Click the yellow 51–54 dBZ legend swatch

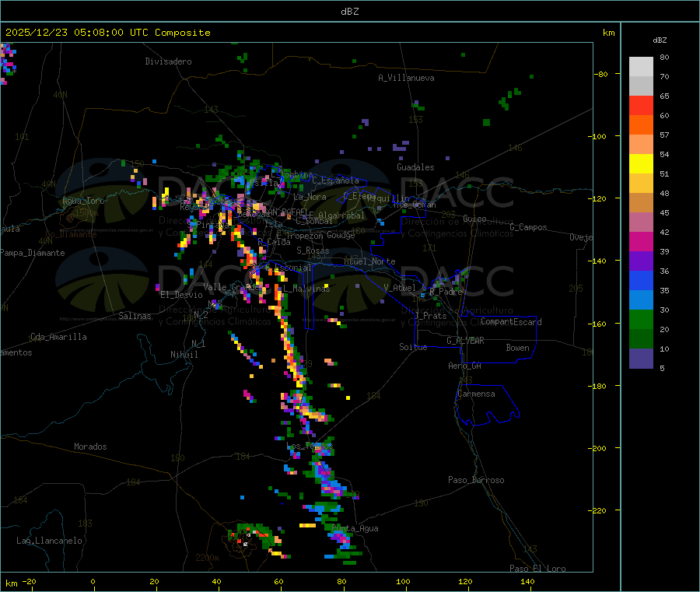coord(641,164)
